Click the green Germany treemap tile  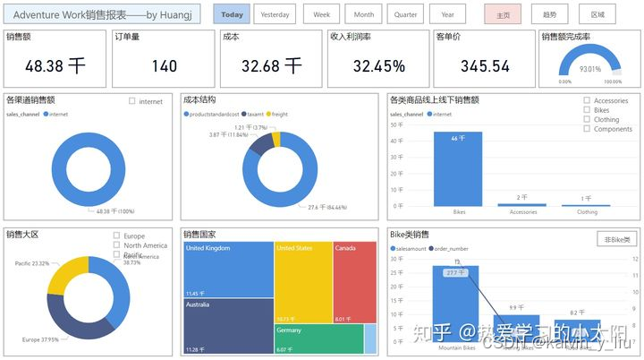click(x=319, y=339)
